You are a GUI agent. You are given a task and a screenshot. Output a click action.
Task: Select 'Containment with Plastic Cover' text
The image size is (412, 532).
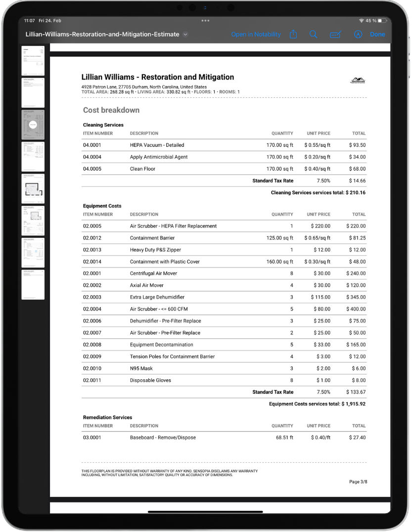(165, 262)
